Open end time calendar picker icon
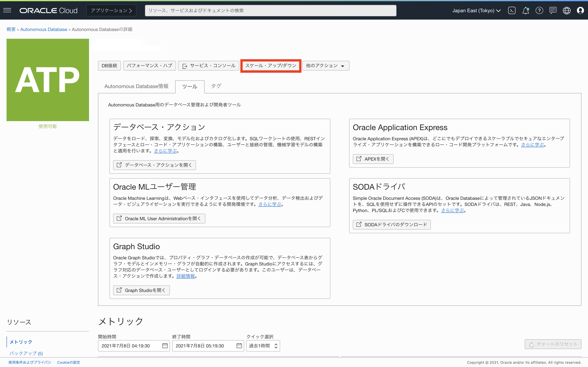This screenshot has width=588, height=367. 239,346
